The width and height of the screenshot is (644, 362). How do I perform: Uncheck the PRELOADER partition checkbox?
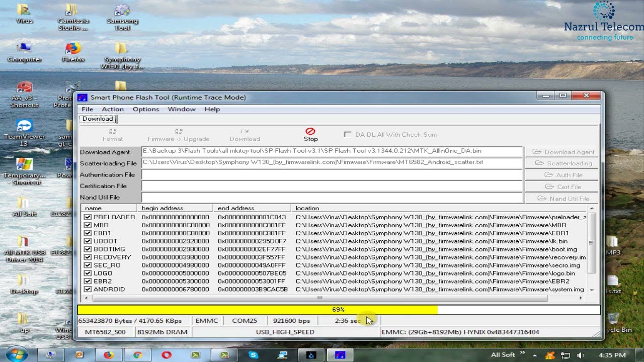(88, 217)
